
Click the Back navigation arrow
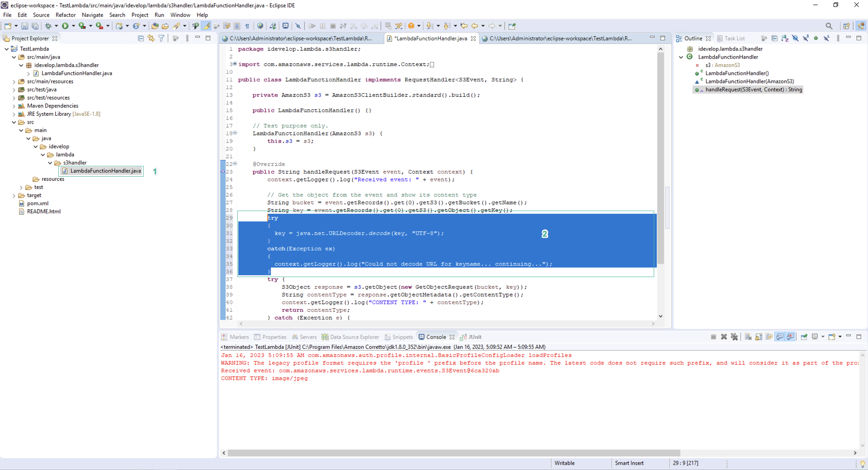pyautogui.click(x=474, y=26)
